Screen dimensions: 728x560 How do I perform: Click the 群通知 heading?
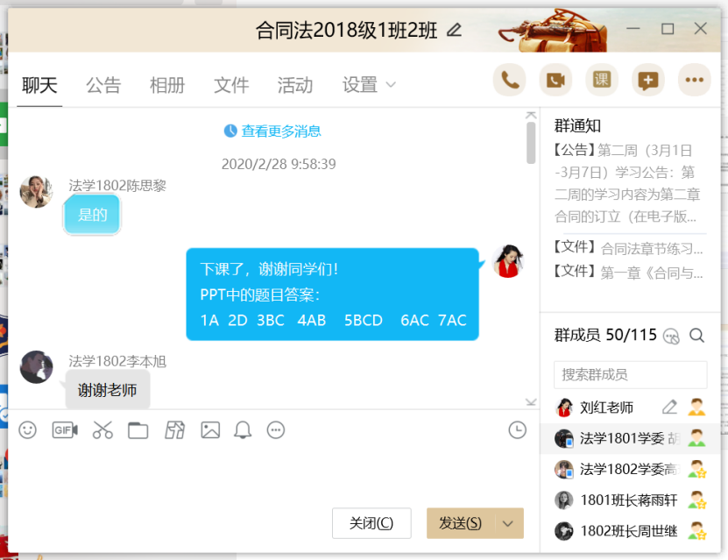click(x=577, y=126)
